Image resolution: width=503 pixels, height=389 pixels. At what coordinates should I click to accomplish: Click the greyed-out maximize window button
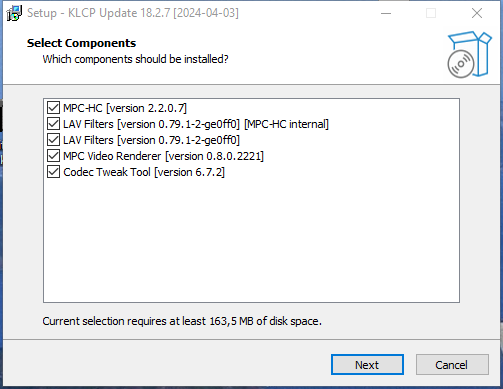point(431,13)
